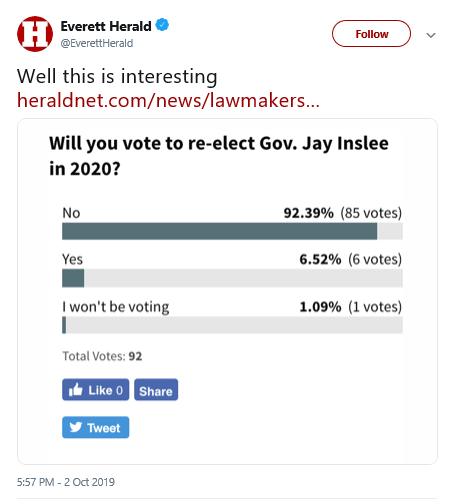Open the tweet options chevron menu
The image size is (452, 499).
(x=431, y=35)
